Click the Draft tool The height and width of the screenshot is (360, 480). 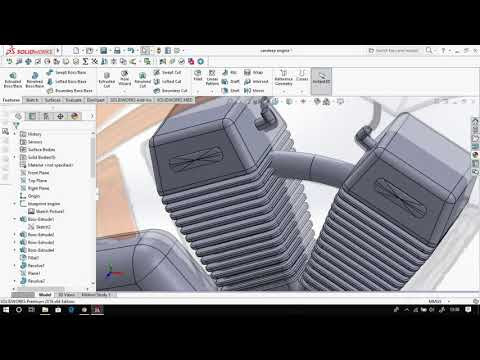click(231, 81)
